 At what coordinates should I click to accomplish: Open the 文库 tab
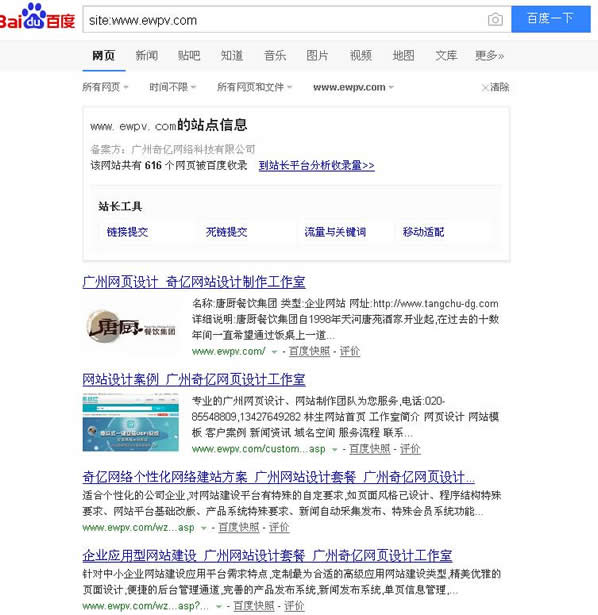(446, 56)
